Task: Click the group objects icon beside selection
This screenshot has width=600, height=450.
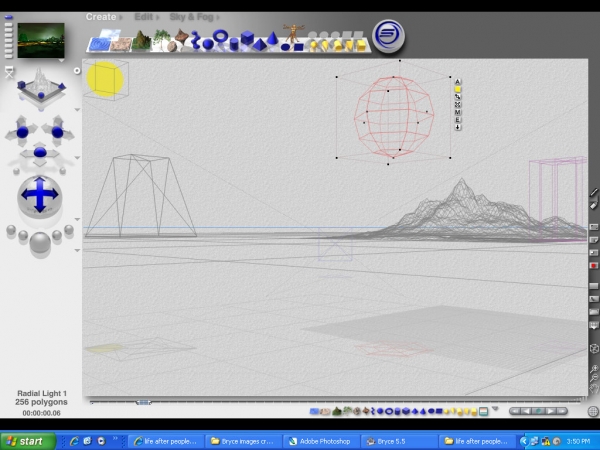Action: (x=458, y=104)
